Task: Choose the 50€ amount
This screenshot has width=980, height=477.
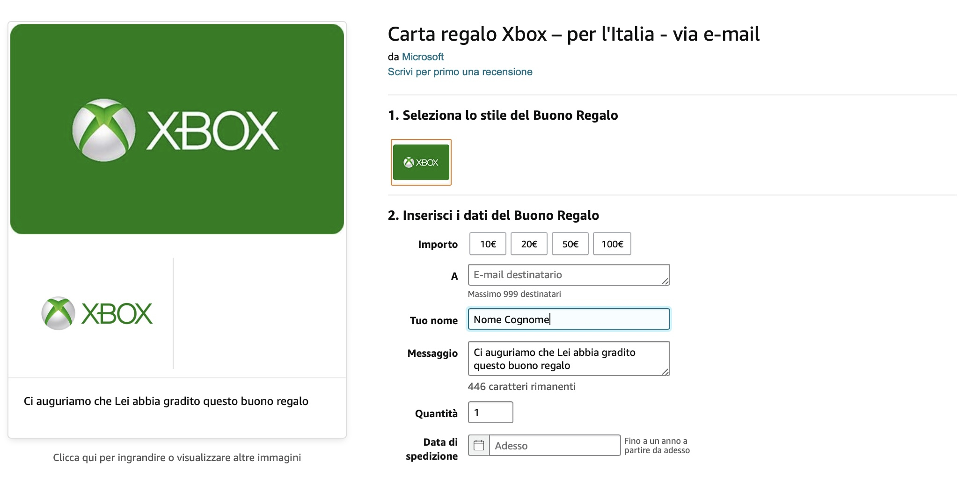Action: coord(570,244)
